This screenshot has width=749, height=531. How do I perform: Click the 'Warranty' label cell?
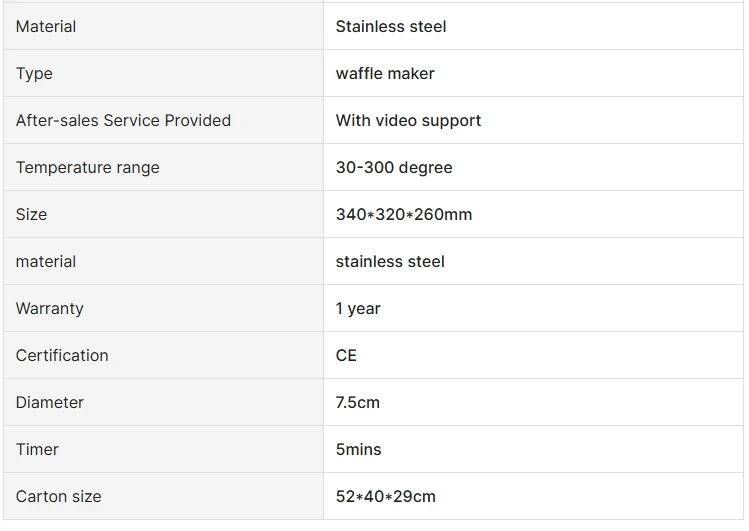[50, 309]
